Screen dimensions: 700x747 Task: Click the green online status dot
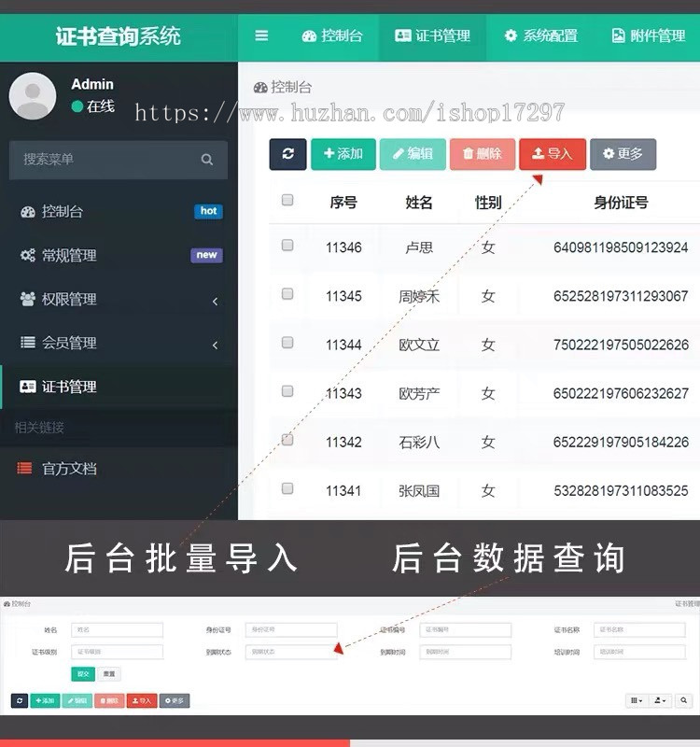coord(77,106)
